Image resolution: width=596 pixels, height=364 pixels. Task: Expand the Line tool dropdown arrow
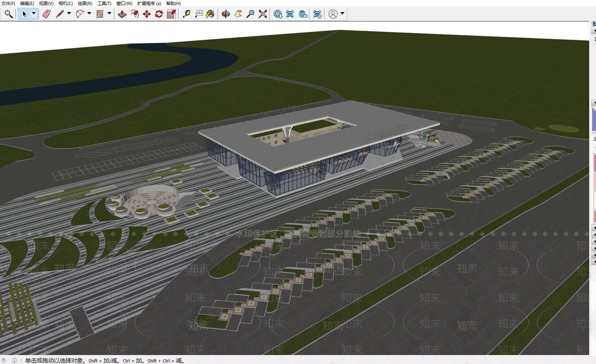click(69, 14)
